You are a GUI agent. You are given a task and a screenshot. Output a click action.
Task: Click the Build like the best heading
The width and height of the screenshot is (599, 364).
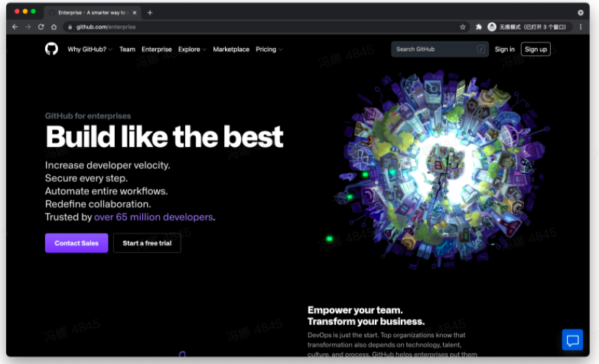click(164, 137)
